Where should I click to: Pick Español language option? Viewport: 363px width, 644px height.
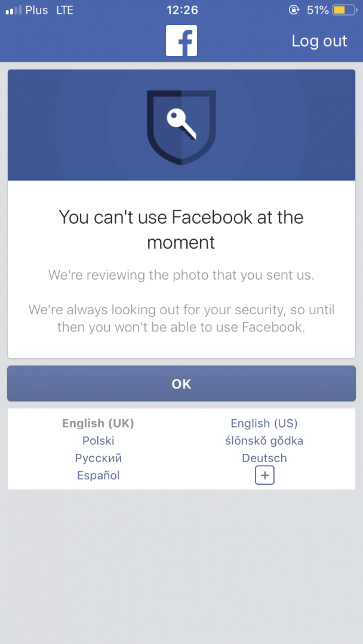tap(98, 475)
